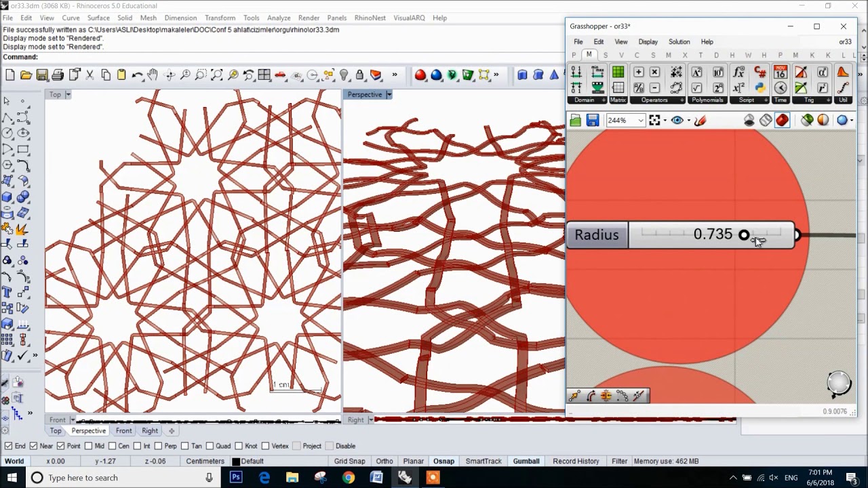Click the Square Root component icon
The image size is (868, 488).
(x=696, y=88)
